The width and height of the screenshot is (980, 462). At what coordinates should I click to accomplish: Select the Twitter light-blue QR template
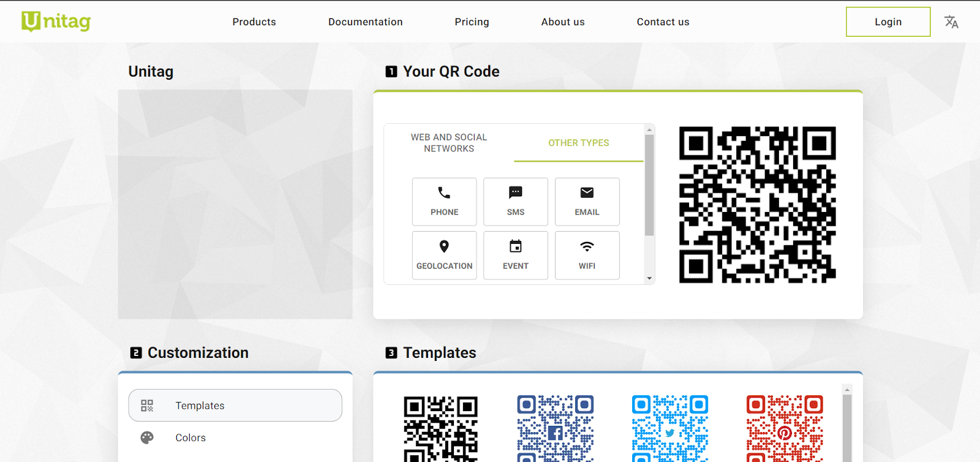click(x=670, y=429)
